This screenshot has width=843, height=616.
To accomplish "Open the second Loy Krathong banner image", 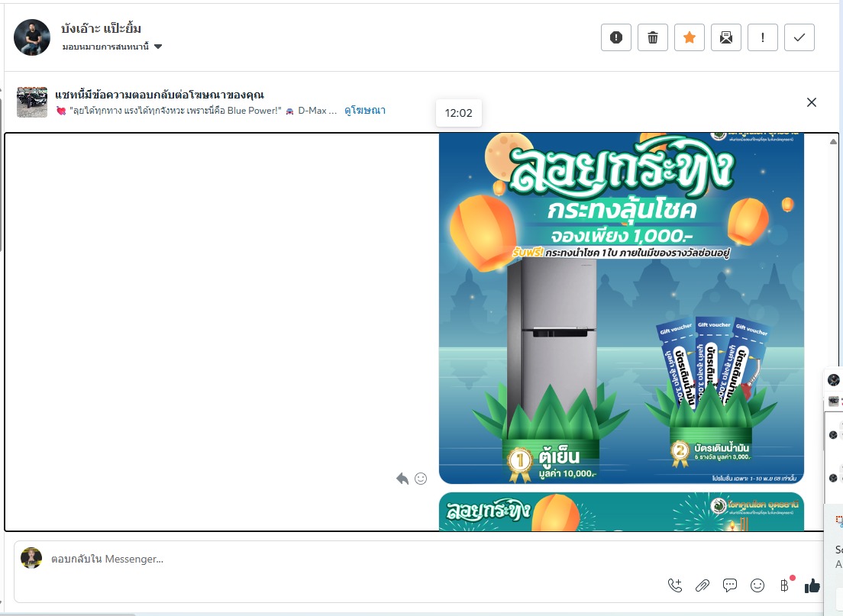I will [x=622, y=511].
